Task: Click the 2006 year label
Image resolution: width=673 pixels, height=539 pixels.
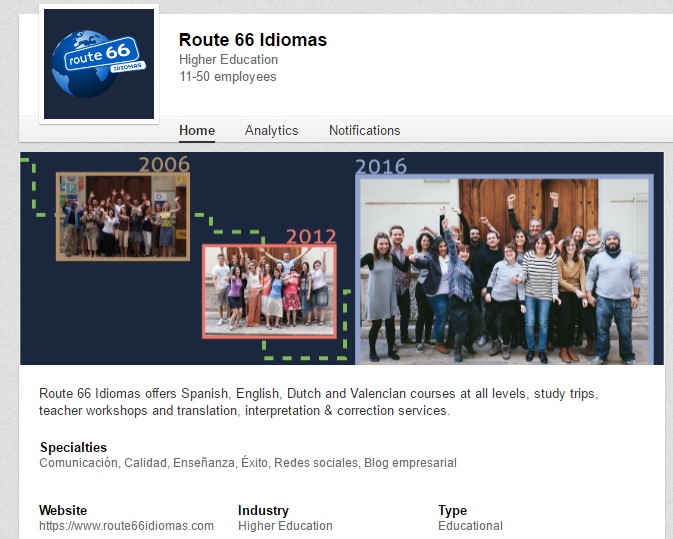Action: [163, 164]
